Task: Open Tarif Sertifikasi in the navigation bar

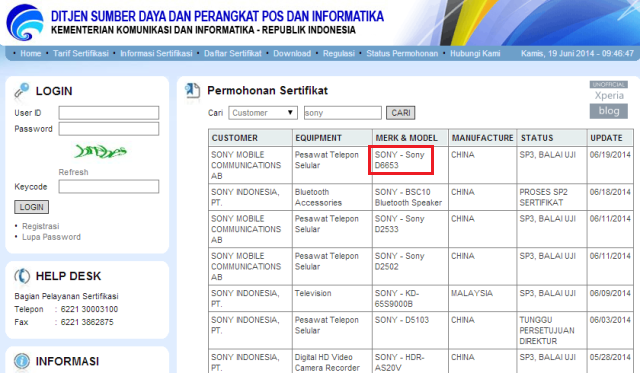Action: [81, 53]
